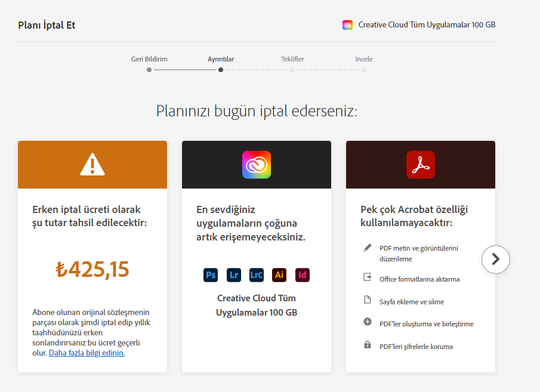Select the Illustrator Ai icon
This screenshot has height=392, width=540.
(x=279, y=275)
